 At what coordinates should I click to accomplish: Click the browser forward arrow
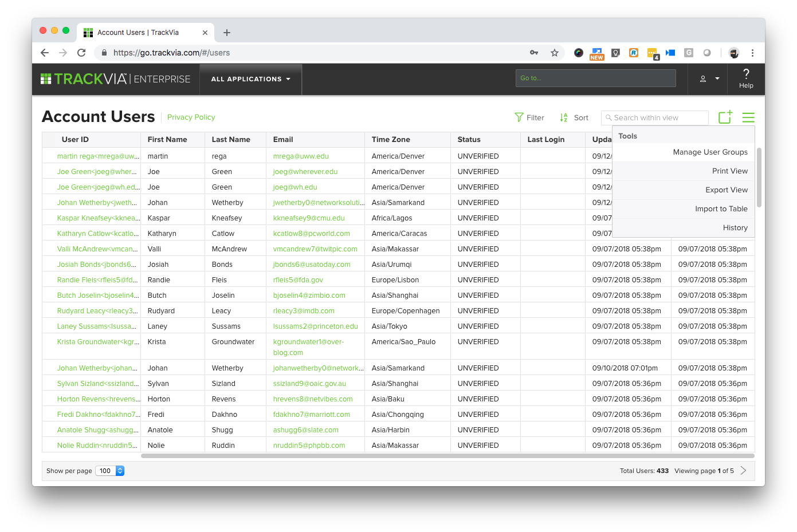(x=63, y=53)
